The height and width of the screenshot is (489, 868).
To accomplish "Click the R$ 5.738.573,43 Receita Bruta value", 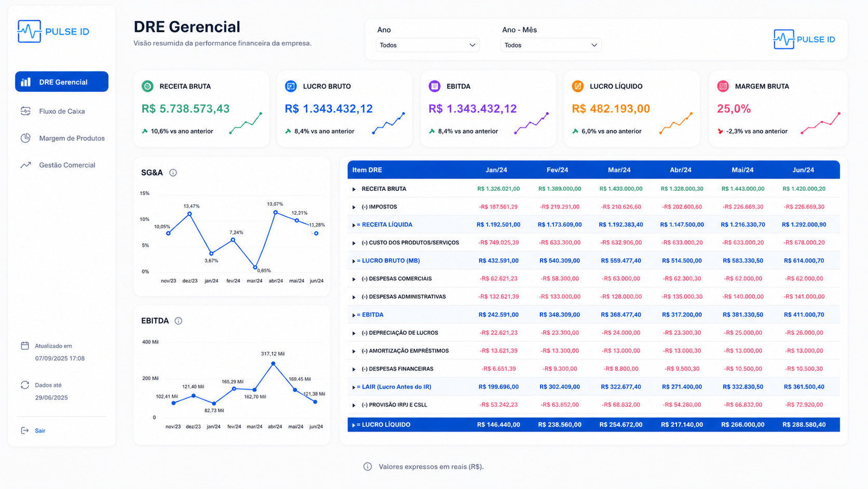I will [x=186, y=109].
